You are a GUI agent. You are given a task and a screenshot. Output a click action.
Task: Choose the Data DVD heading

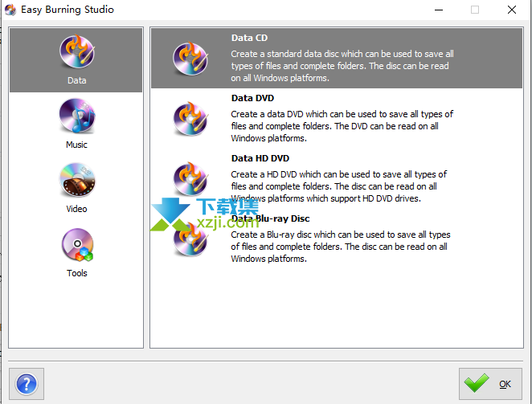(x=252, y=98)
